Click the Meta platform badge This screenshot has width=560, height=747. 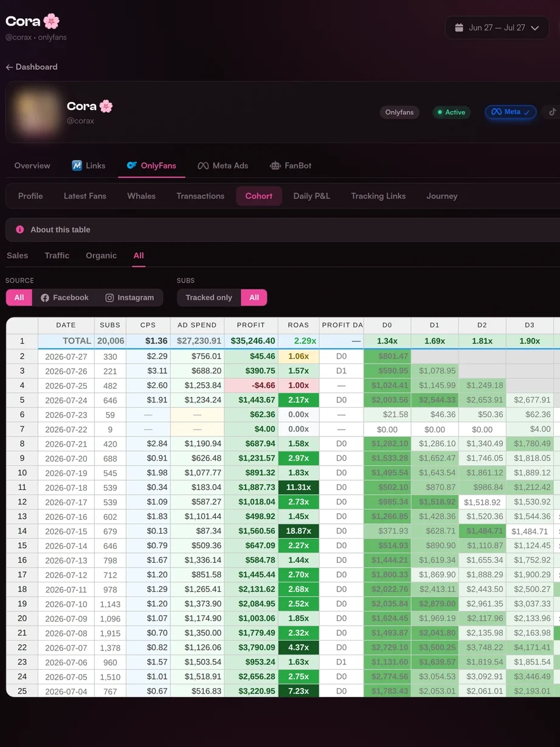511,112
